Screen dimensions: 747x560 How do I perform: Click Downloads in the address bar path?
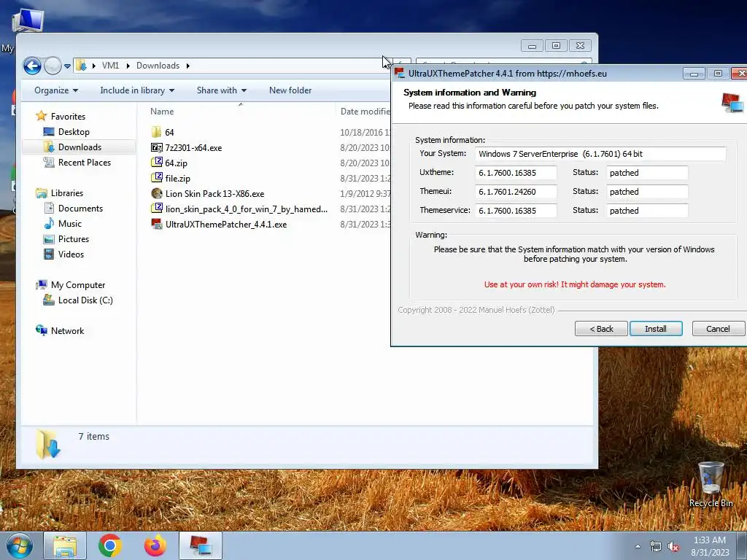pos(158,66)
